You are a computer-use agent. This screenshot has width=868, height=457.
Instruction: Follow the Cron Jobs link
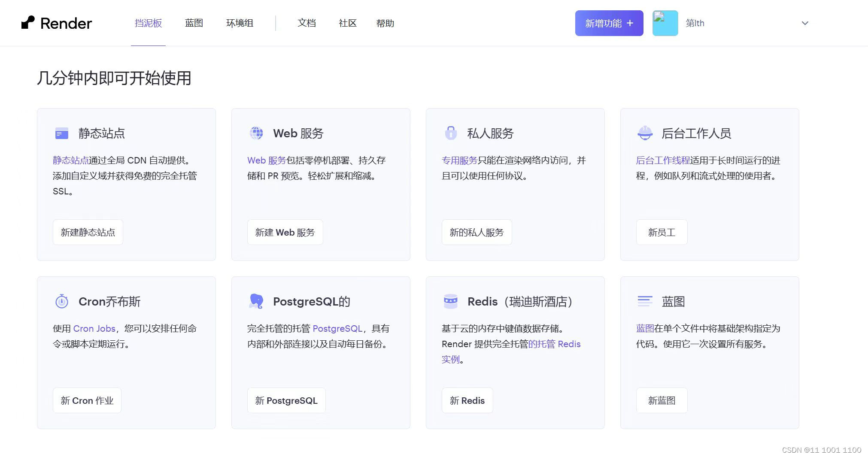pos(94,328)
